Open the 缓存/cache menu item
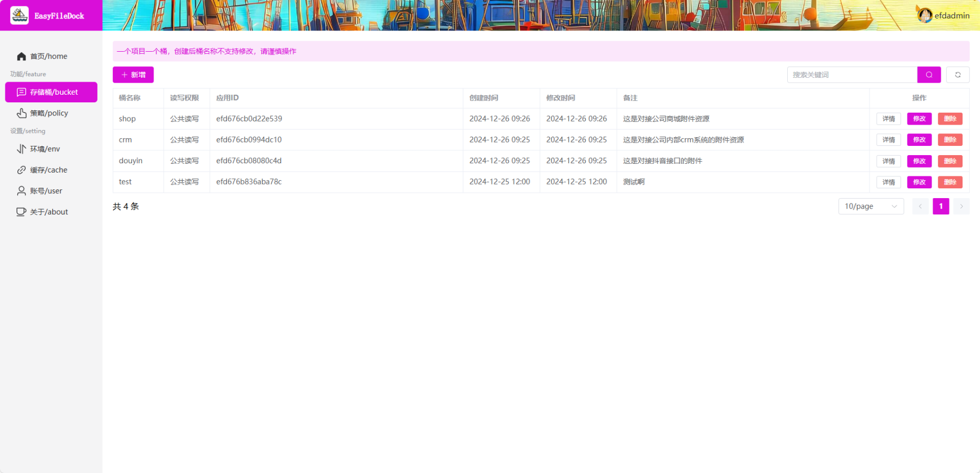Screen dimensions: 980x473 click(51, 170)
